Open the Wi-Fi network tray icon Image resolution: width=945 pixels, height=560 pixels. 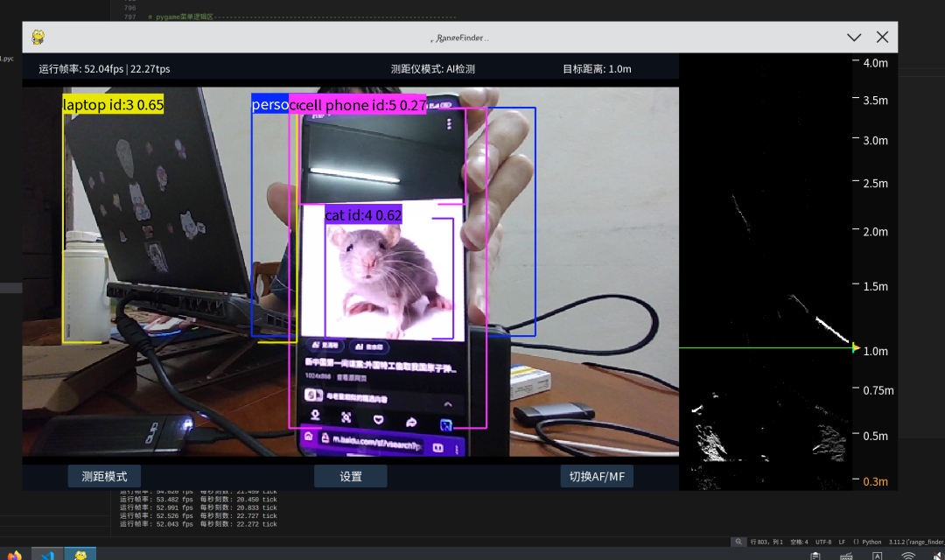(x=909, y=555)
